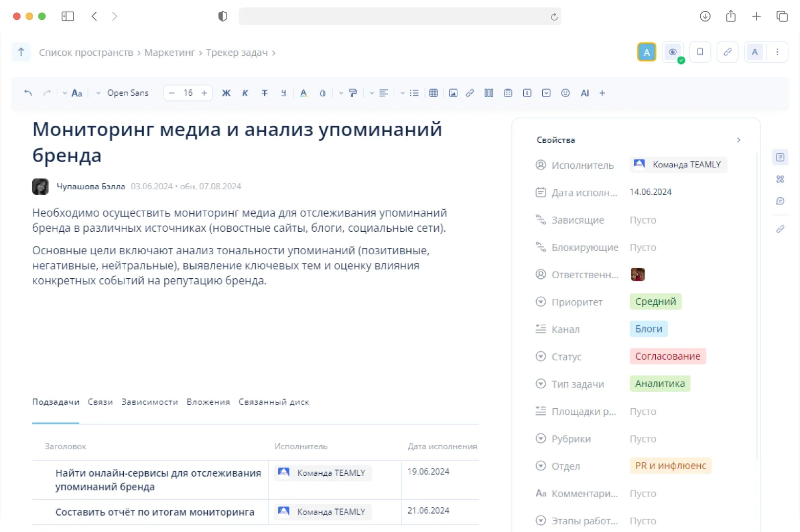Open the 'Маркетинг' breadcrumb
The image size is (800, 532).
(x=170, y=53)
